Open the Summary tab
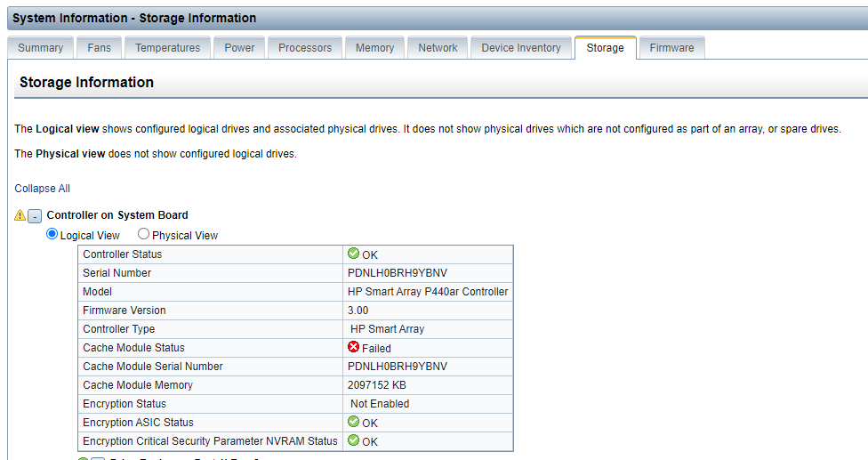Image resolution: width=868 pixels, height=460 pixels. [x=40, y=48]
